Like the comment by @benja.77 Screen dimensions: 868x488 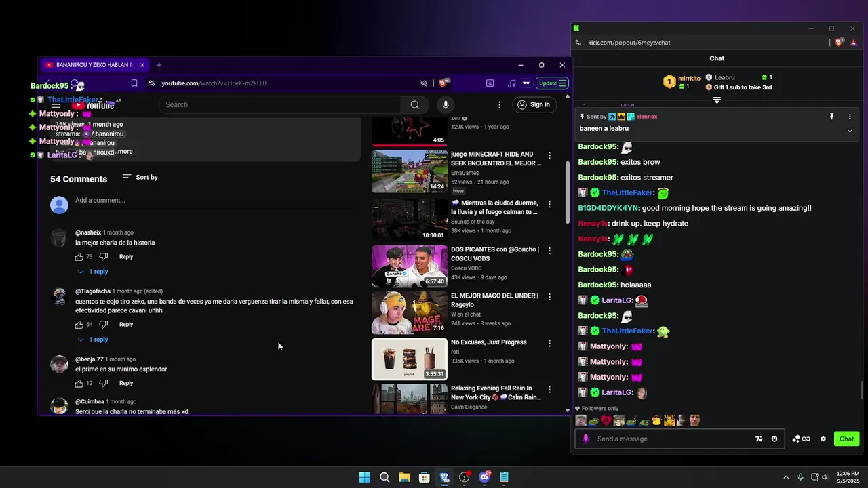pos(79,384)
